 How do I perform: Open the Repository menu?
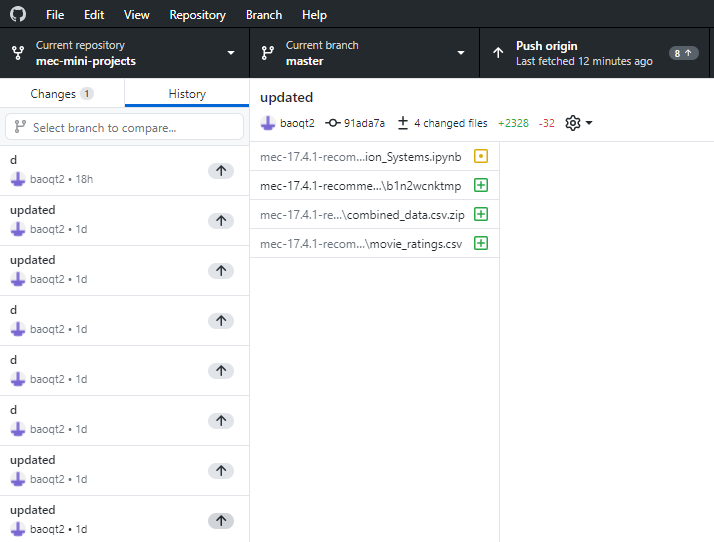[x=198, y=15]
